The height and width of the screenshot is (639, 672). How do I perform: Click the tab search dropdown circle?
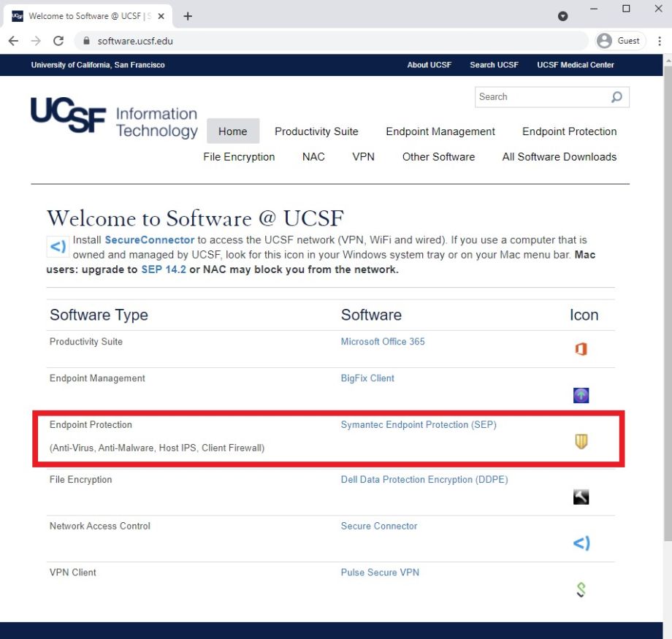pyautogui.click(x=562, y=16)
